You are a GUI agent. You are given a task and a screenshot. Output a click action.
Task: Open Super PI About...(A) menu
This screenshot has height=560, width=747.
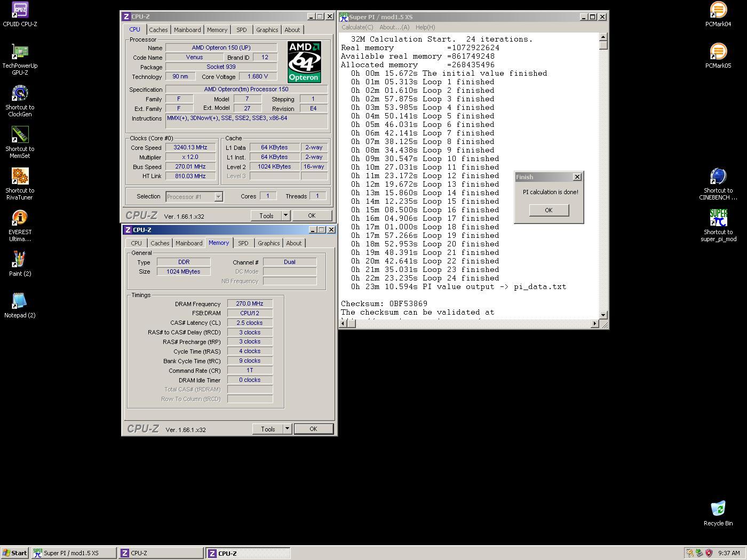(x=394, y=27)
